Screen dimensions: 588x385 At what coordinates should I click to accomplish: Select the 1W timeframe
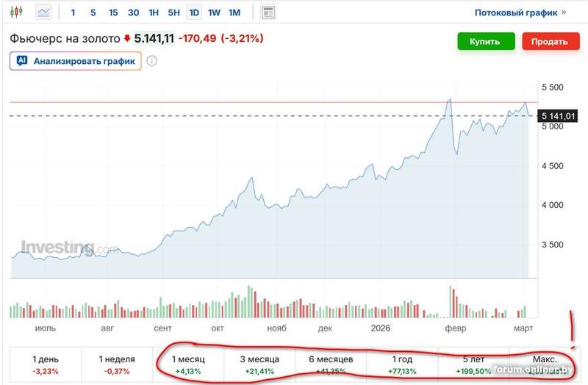click(x=214, y=12)
